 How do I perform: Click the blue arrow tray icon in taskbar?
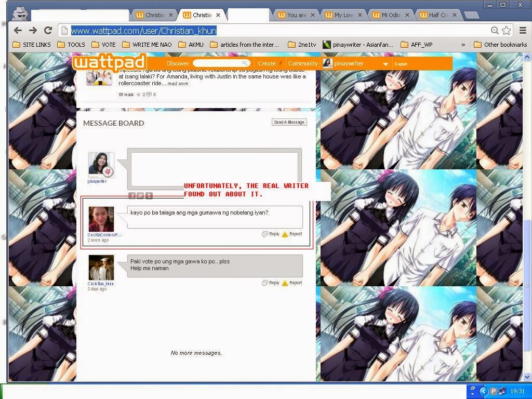click(484, 391)
